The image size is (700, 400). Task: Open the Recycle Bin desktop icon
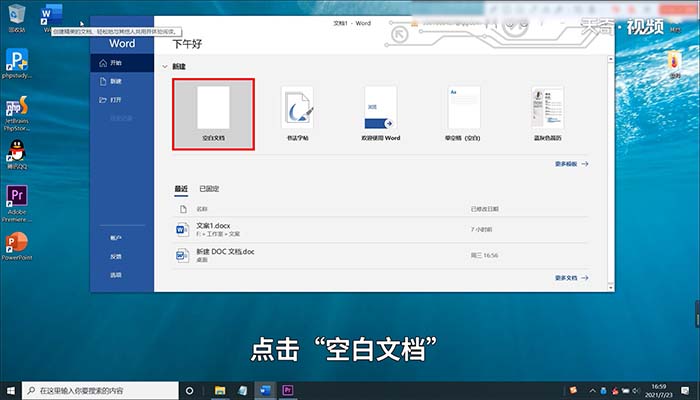coord(17,18)
